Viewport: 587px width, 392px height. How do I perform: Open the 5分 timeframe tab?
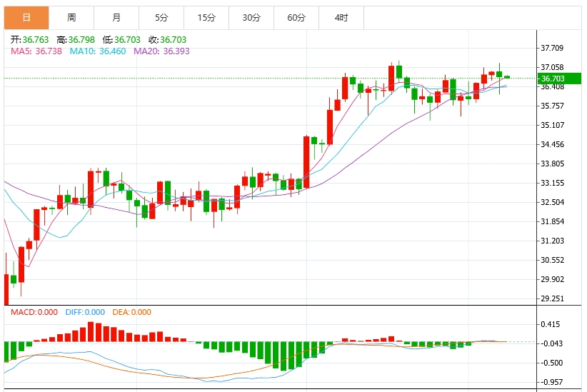(x=161, y=18)
